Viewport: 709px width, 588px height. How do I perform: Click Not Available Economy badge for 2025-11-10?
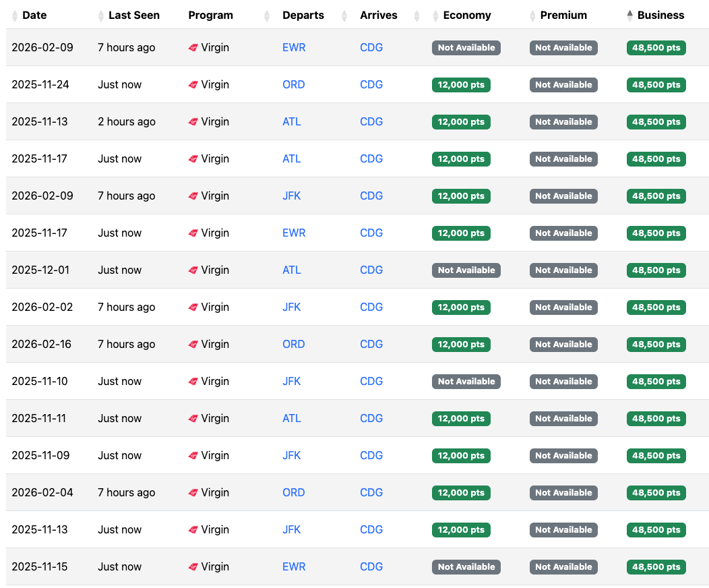(466, 381)
